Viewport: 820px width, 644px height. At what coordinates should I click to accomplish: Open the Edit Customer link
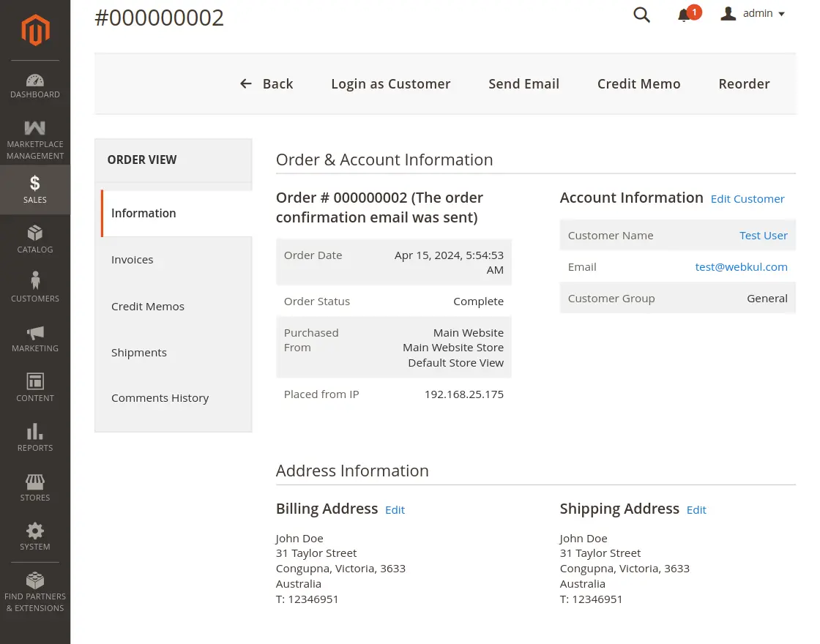748,198
